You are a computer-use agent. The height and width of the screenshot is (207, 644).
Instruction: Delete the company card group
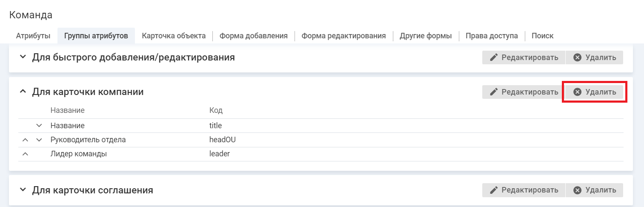(595, 92)
